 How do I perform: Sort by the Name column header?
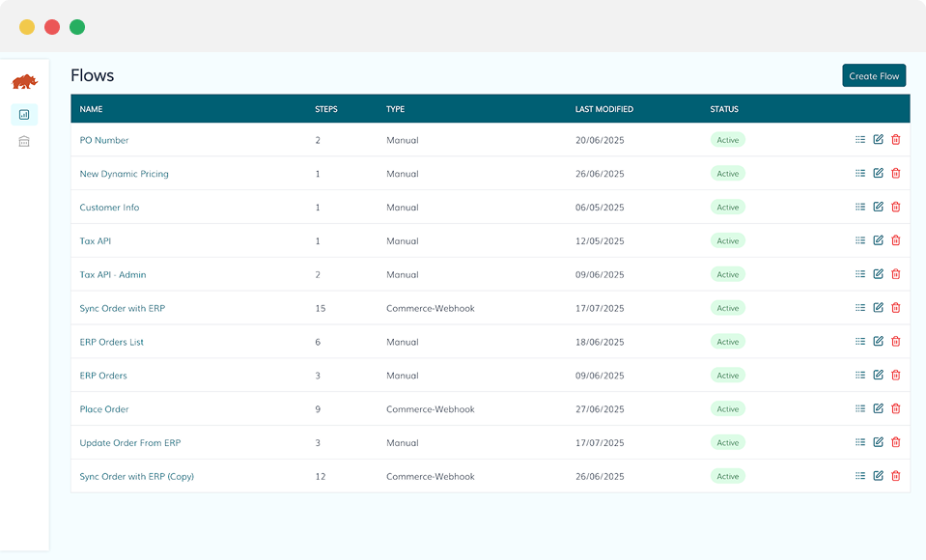point(91,109)
